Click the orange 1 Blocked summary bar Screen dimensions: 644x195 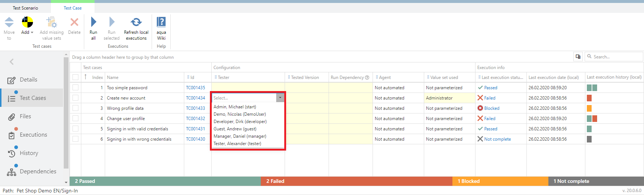pyautogui.click(x=500, y=181)
